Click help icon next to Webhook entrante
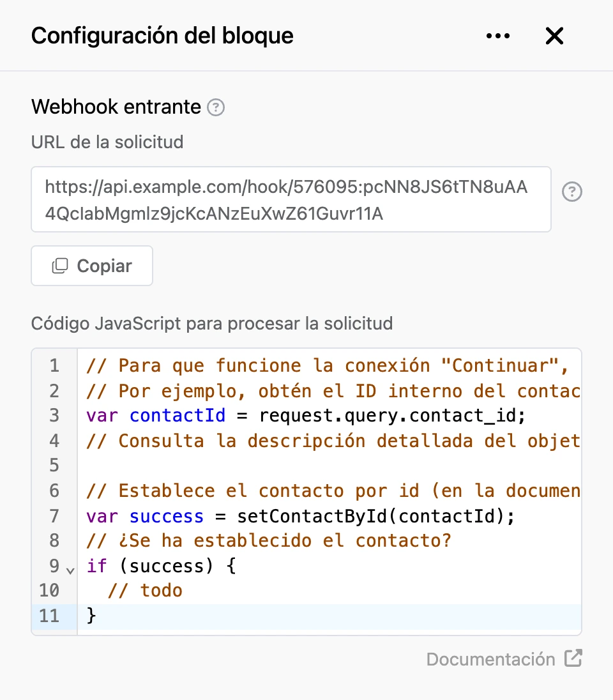Screen dimensions: 613x700 tap(216, 107)
